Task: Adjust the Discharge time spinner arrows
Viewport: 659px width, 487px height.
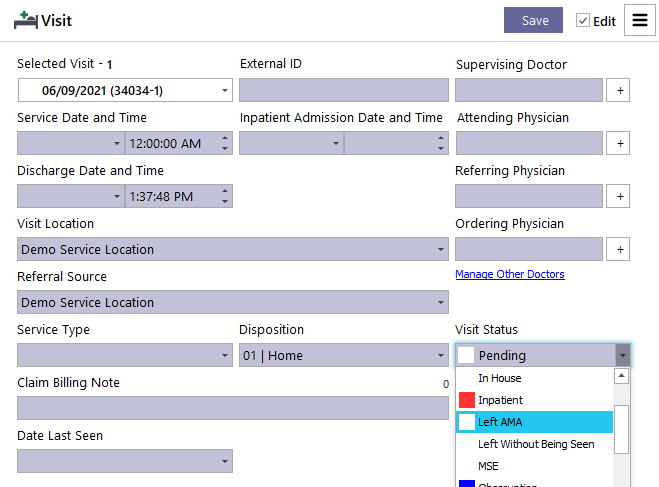Action: click(x=225, y=196)
